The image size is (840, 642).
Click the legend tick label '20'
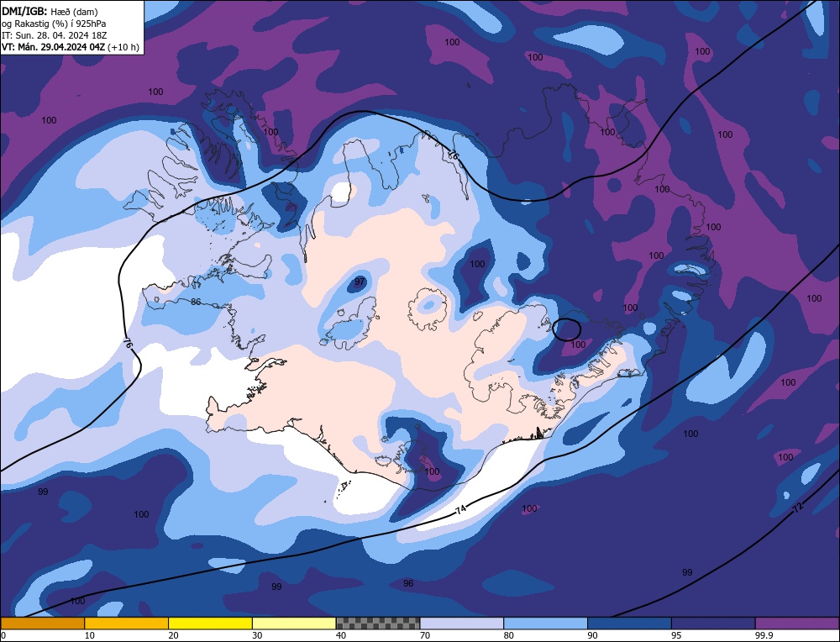pyautogui.click(x=173, y=635)
